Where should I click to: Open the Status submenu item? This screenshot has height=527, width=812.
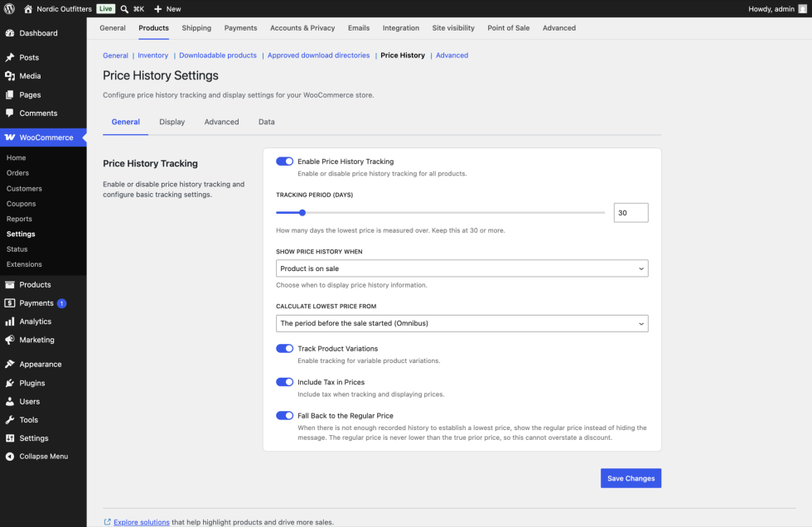tap(17, 249)
